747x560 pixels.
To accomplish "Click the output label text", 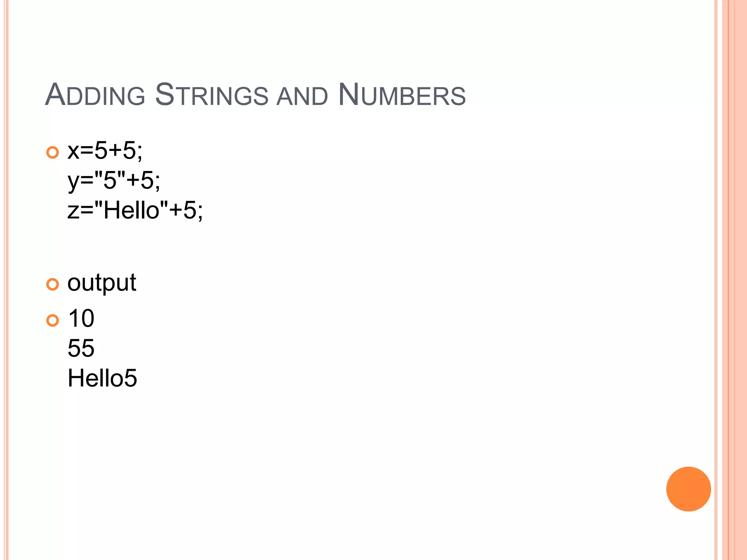I will pyautogui.click(x=102, y=283).
